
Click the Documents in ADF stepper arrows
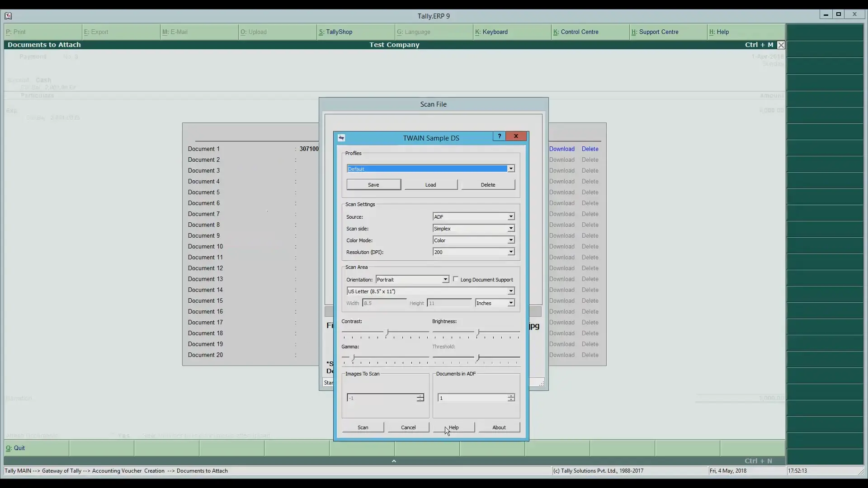(511, 398)
